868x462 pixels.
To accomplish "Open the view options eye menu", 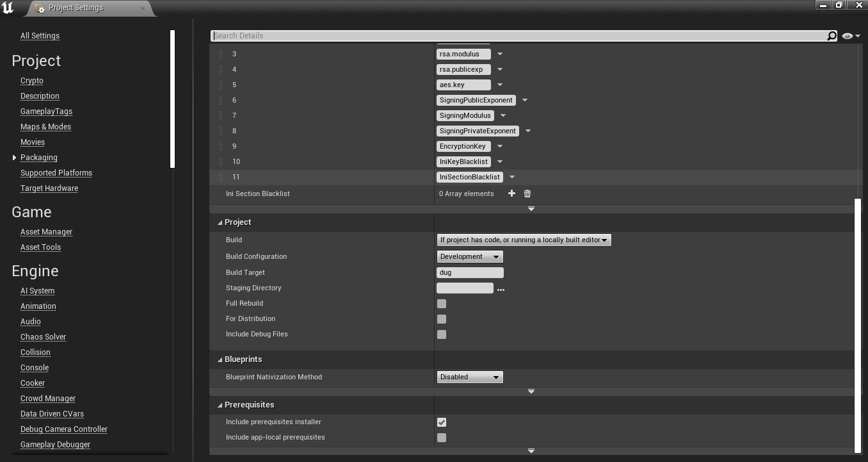I will [851, 36].
